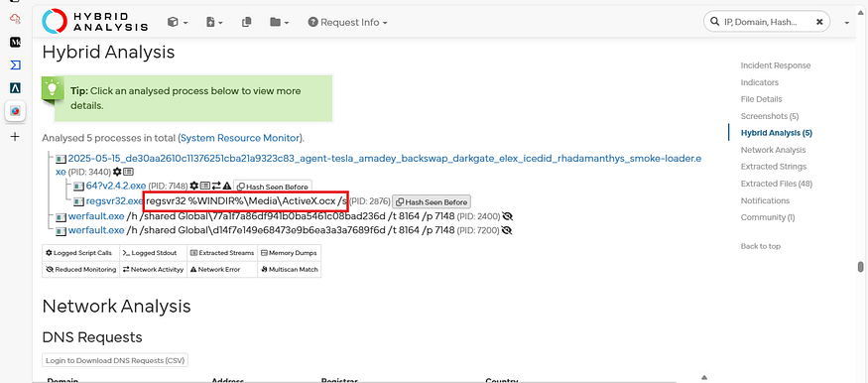This screenshot has width=868, height=383.
Task: Jump to Screenshots (5) section
Action: pos(770,116)
